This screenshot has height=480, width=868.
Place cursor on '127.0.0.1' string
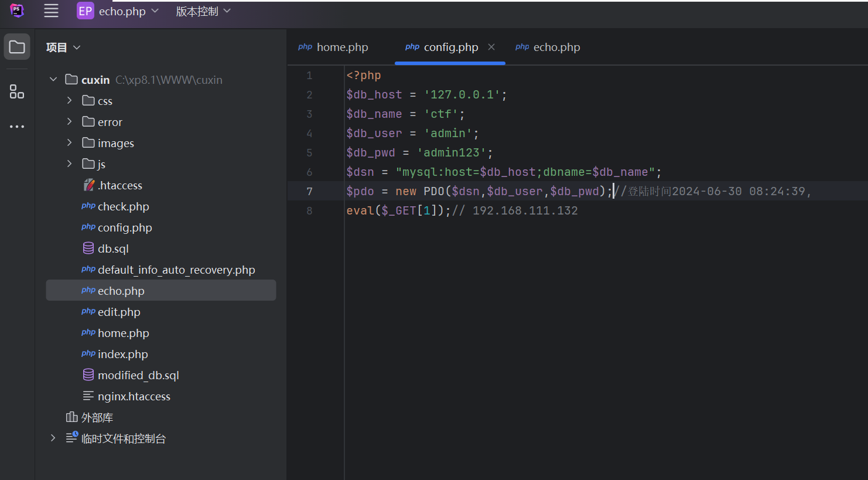(x=462, y=94)
